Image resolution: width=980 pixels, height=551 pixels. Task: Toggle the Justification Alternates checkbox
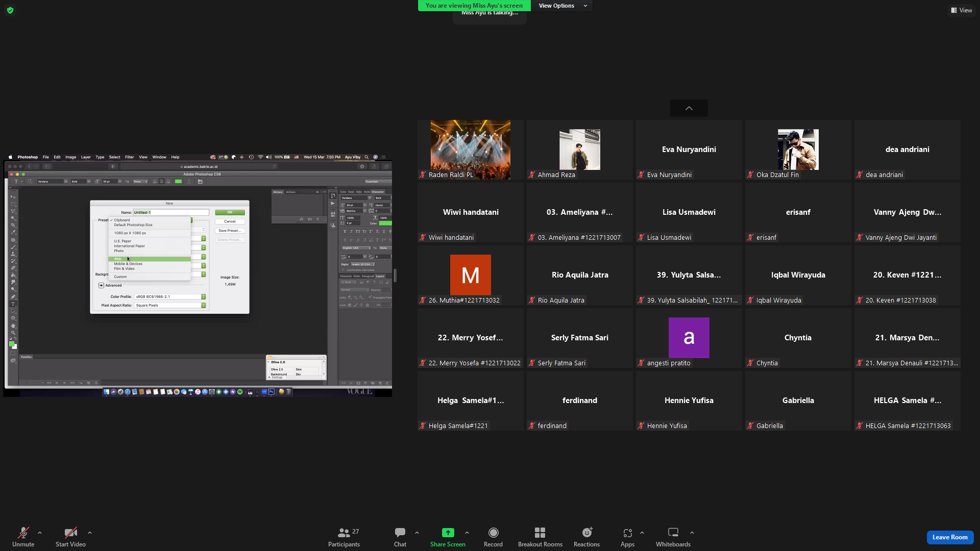click(343, 270)
